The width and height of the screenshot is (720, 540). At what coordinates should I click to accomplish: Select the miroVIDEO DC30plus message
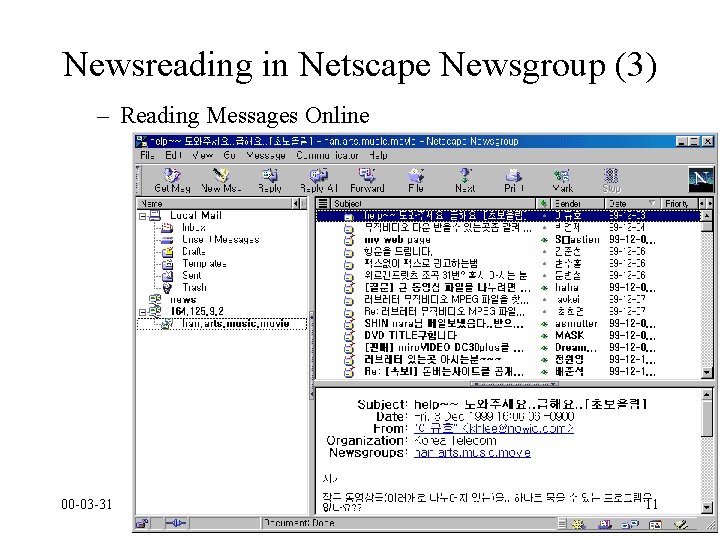click(x=444, y=348)
